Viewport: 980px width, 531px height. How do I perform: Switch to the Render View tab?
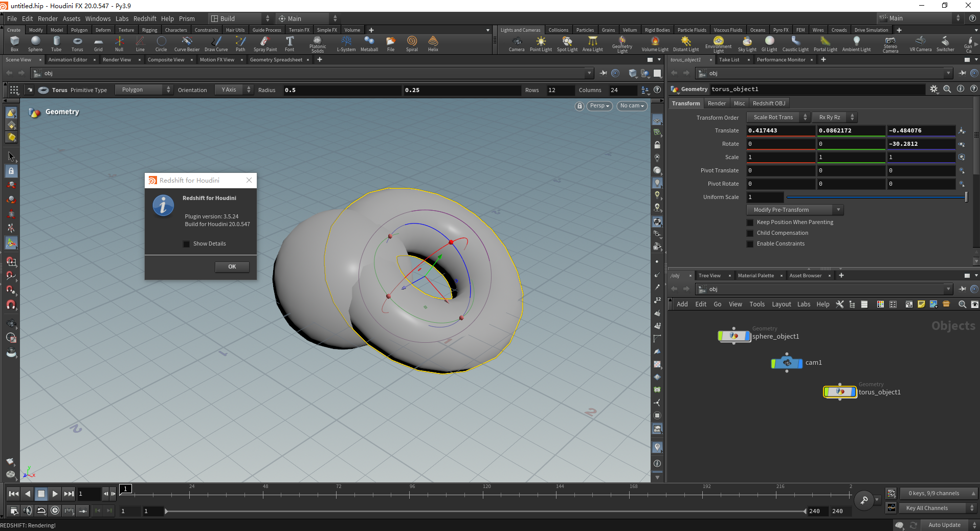pos(117,60)
